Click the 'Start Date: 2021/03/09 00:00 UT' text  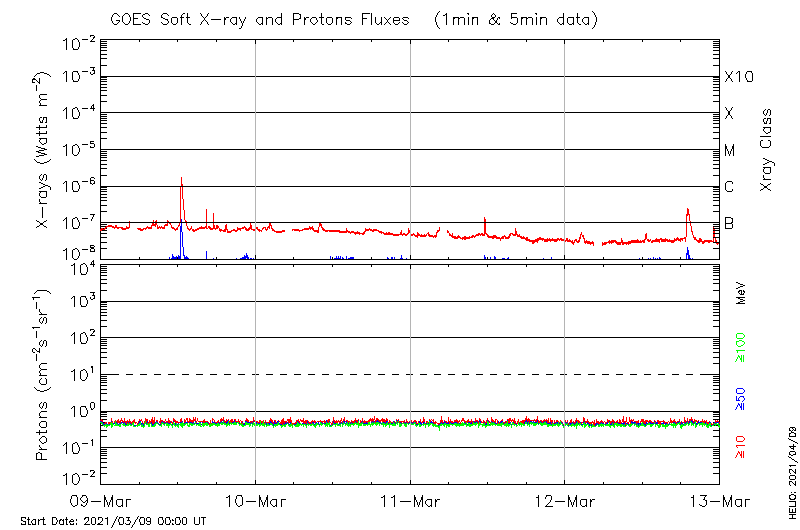point(113,521)
